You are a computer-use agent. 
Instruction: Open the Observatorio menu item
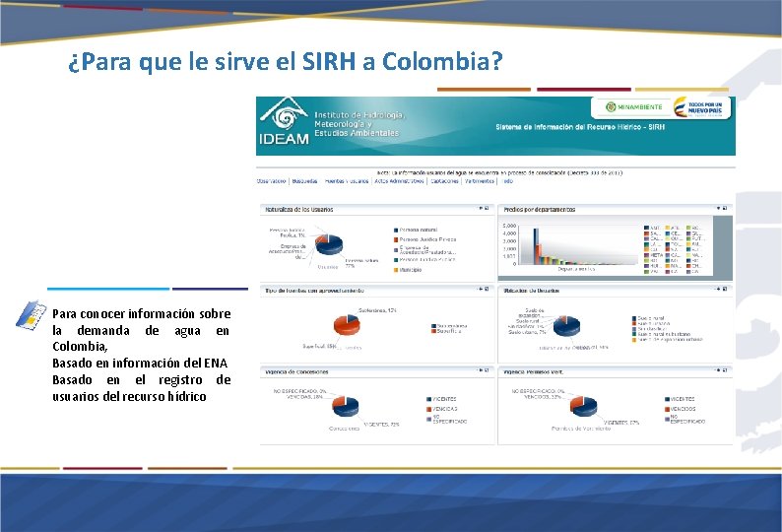[271, 181]
